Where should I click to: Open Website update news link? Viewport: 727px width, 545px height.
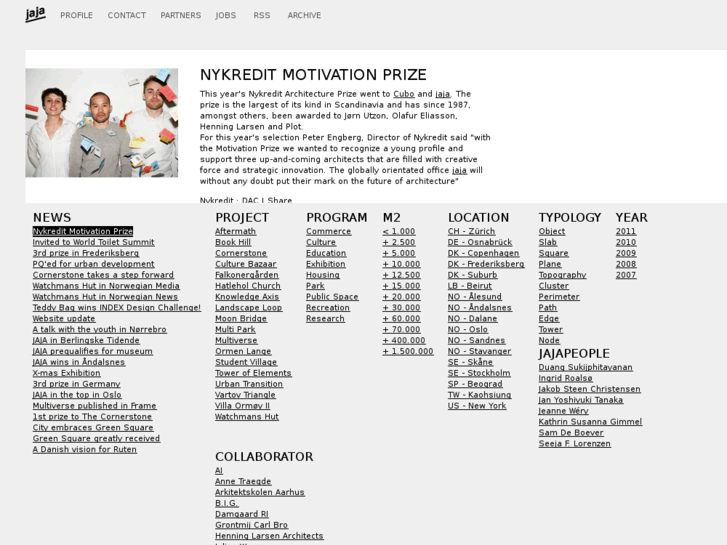64,319
